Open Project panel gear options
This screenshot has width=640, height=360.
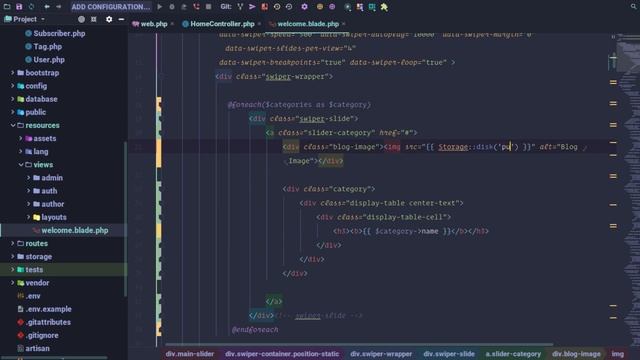109,19
